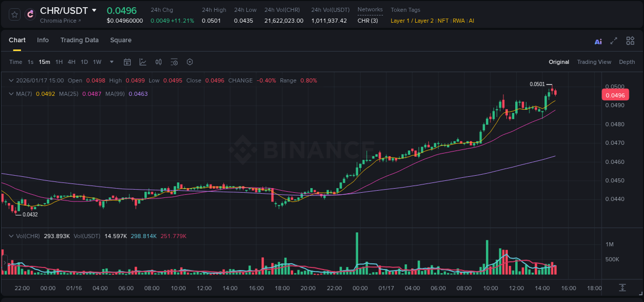Screen dimensions: 644x302
Task: Click the NFT token tag
Action: [x=442, y=21]
